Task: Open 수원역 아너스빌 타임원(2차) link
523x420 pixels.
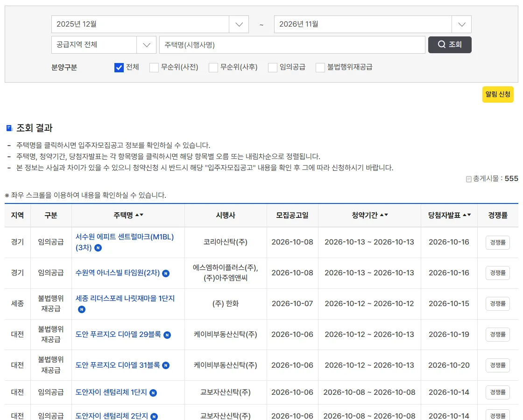Action: tap(117, 273)
